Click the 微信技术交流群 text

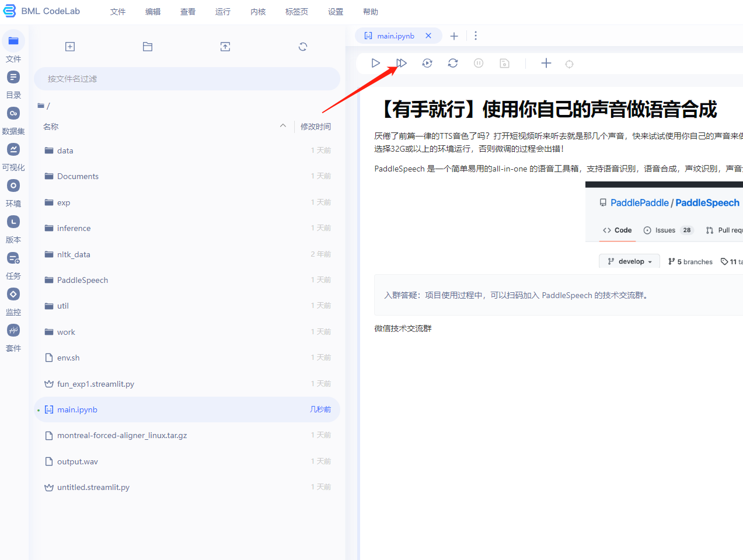point(403,328)
